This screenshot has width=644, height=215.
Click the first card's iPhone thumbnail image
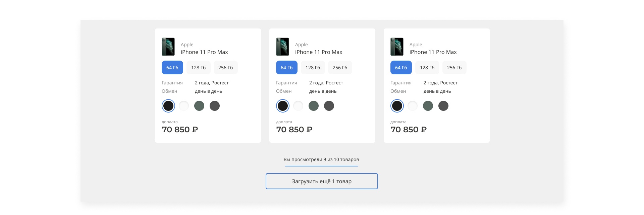(x=168, y=47)
